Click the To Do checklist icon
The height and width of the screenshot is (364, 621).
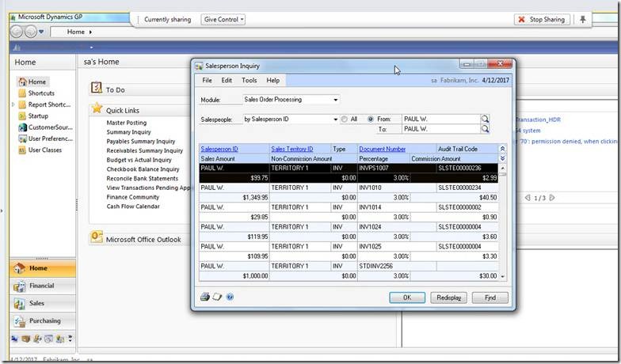point(97,89)
